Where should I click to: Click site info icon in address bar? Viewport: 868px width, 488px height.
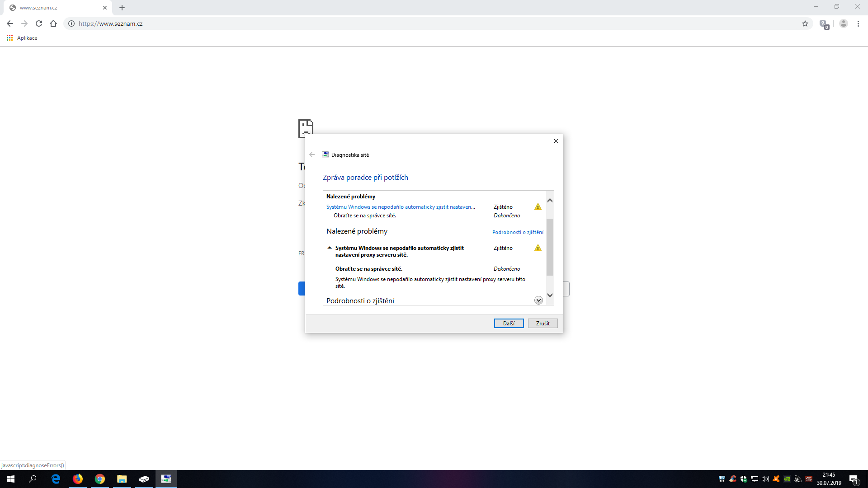click(71, 23)
